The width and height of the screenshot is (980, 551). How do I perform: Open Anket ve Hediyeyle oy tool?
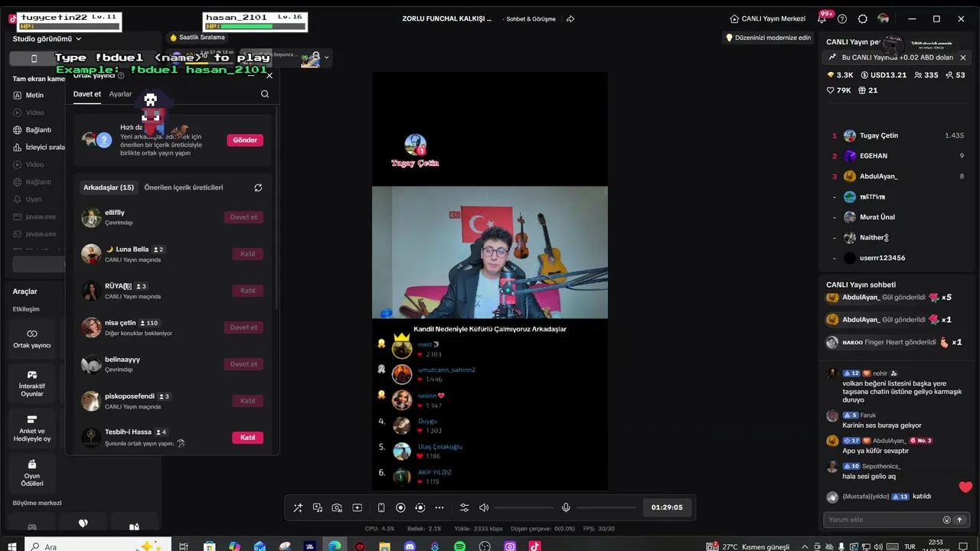coord(32,428)
